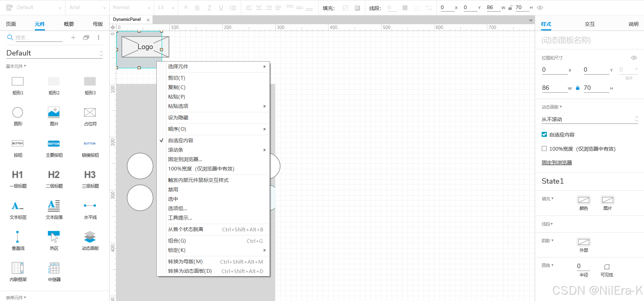Open the corner 可见性 visibility icon
Image resolution: width=644 pixels, height=301 pixels.
click(x=607, y=267)
